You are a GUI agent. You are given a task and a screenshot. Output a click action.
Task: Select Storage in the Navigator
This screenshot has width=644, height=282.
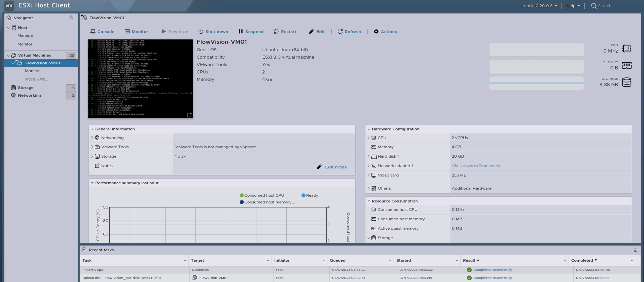[25, 88]
